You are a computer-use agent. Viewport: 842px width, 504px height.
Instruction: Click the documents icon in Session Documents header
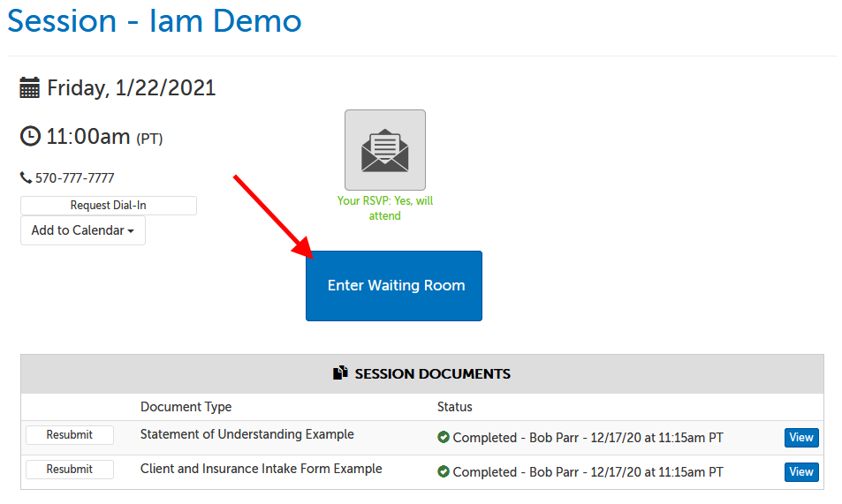click(x=340, y=374)
